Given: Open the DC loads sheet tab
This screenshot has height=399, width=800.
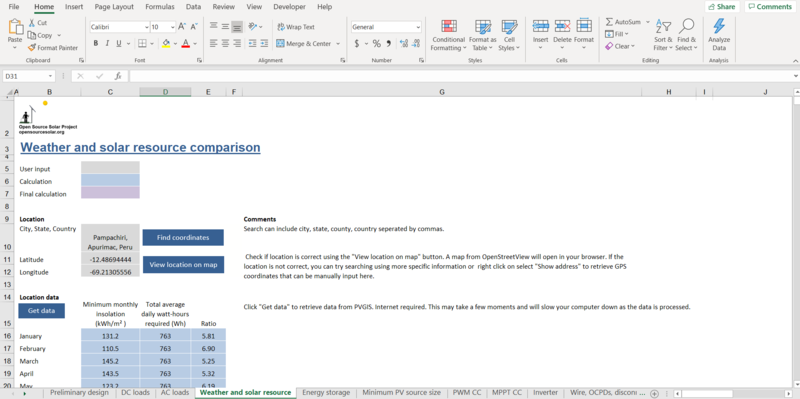Looking at the screenshot, I should [135, 392].
